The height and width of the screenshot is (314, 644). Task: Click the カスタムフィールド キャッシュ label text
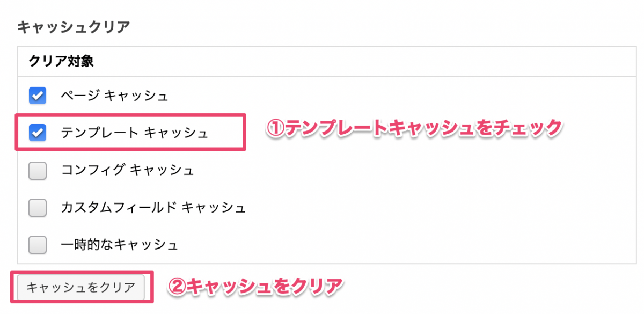(153, 208)
